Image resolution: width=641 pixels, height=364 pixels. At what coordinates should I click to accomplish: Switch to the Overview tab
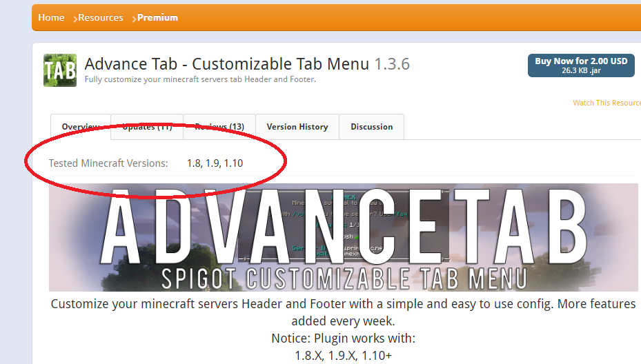click(x=81, y=127)
